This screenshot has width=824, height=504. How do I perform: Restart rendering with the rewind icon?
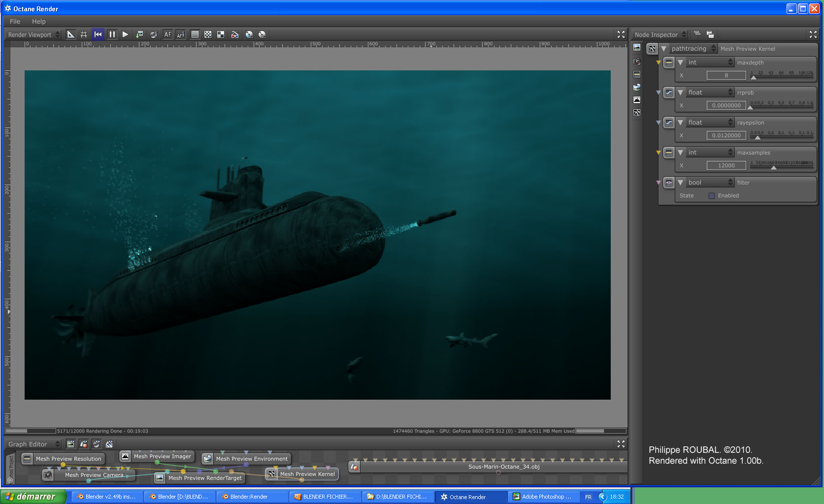pyautogui.click(x=98, y=34)
